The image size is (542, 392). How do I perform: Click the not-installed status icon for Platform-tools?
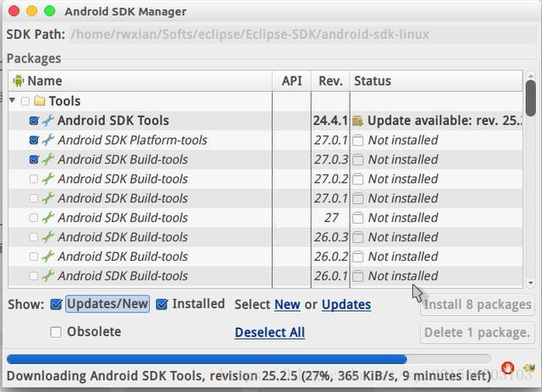point(358,141)
